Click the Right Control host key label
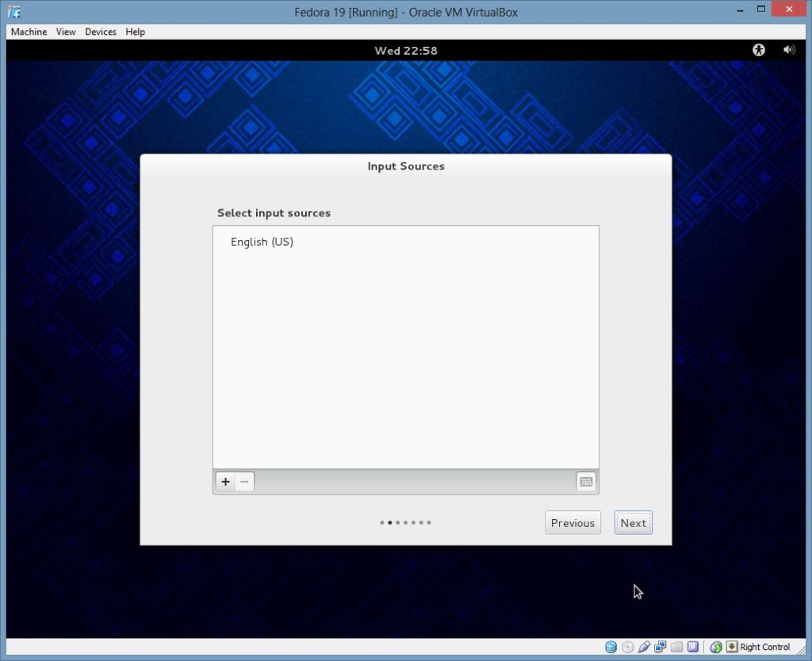812x661 pixels. tap(765, 647)
